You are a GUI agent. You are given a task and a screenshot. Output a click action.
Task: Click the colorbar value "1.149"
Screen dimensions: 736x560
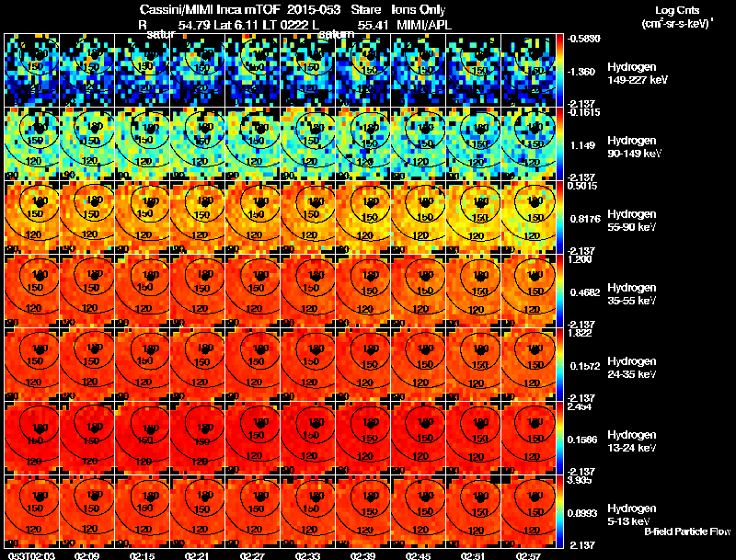point(582,145)
